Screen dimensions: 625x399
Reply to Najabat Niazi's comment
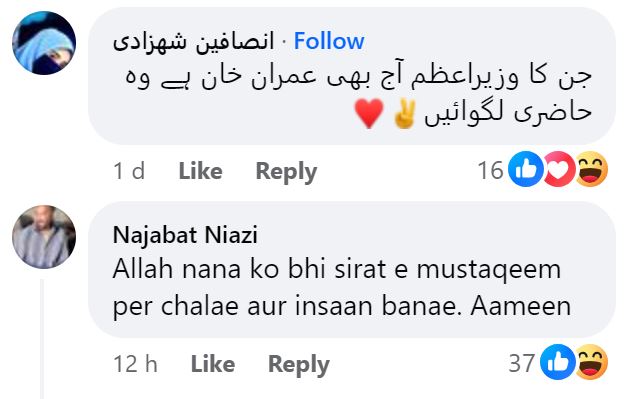(x=299, y=365)
